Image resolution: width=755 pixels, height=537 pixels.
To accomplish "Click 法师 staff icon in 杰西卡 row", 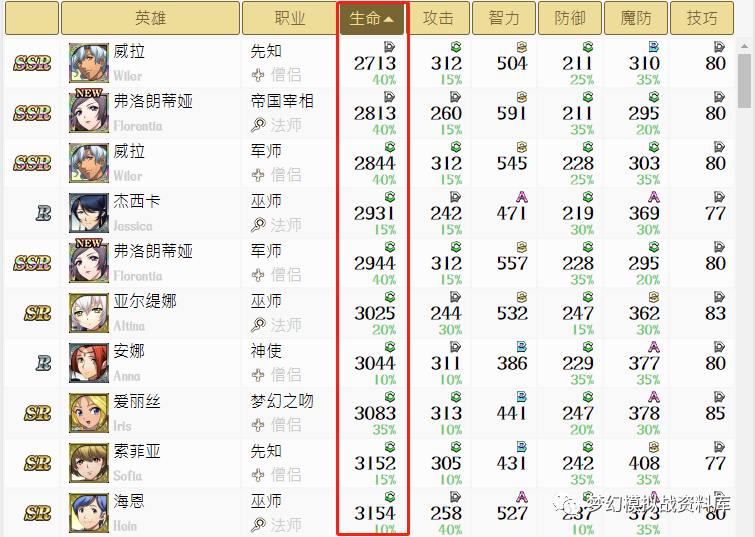I will pyautogui.click(x=258, y=225).
